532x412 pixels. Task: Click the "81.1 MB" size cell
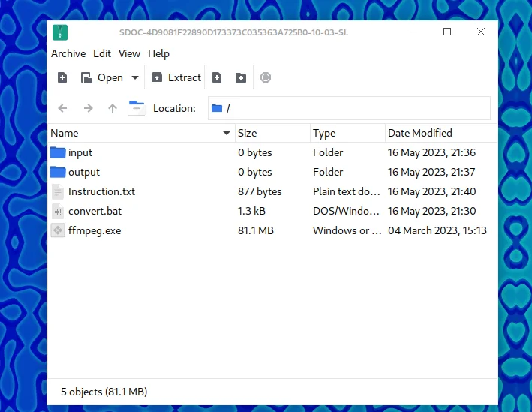[255, 231]
